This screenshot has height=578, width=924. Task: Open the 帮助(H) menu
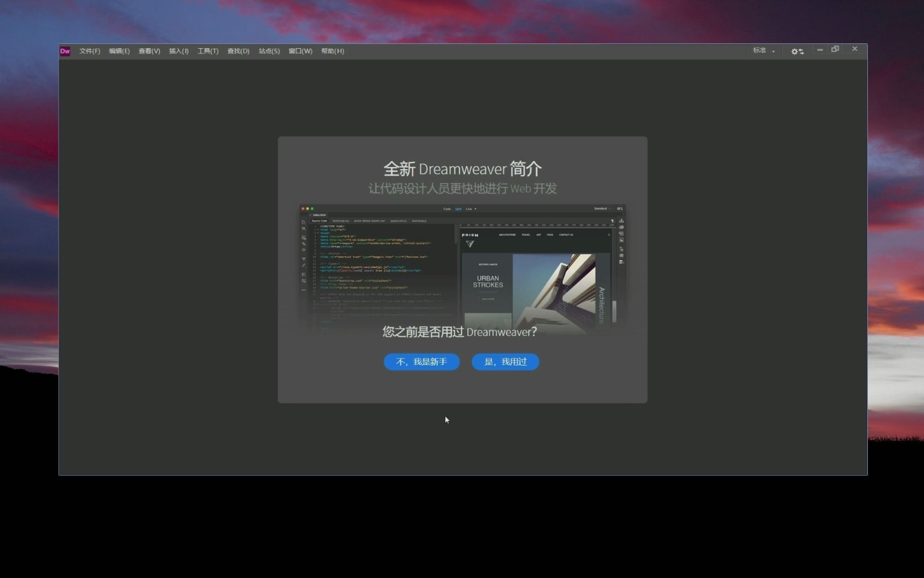click(332, 51)
